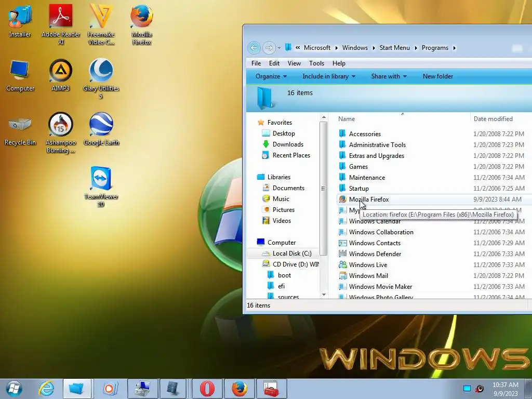
Task: Click the Windows Explorer taskbar button
Action: (x=77, y=389)
